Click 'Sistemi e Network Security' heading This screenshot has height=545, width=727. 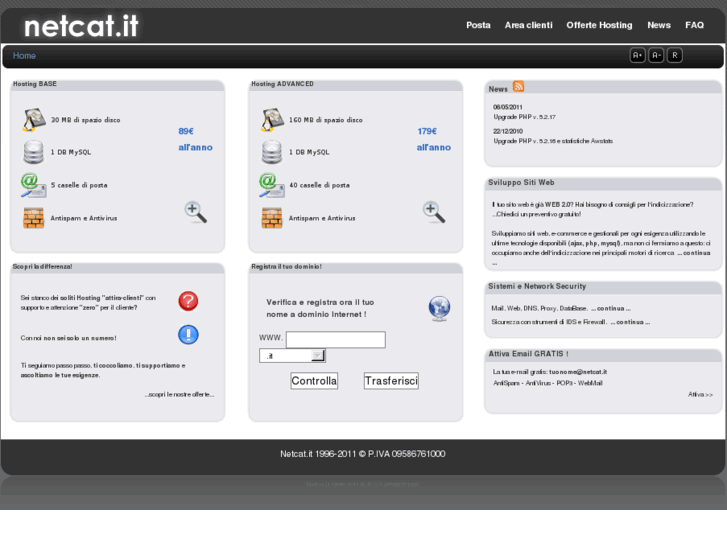[537, 286]
